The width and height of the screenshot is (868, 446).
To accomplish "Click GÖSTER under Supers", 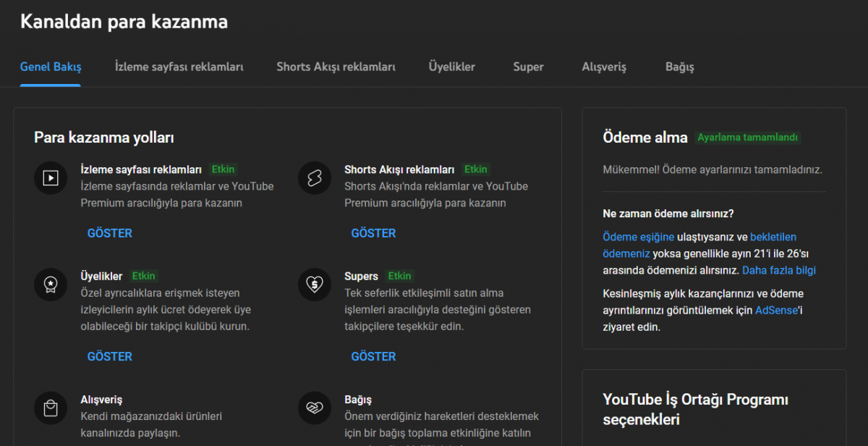I will pos(373,356).
